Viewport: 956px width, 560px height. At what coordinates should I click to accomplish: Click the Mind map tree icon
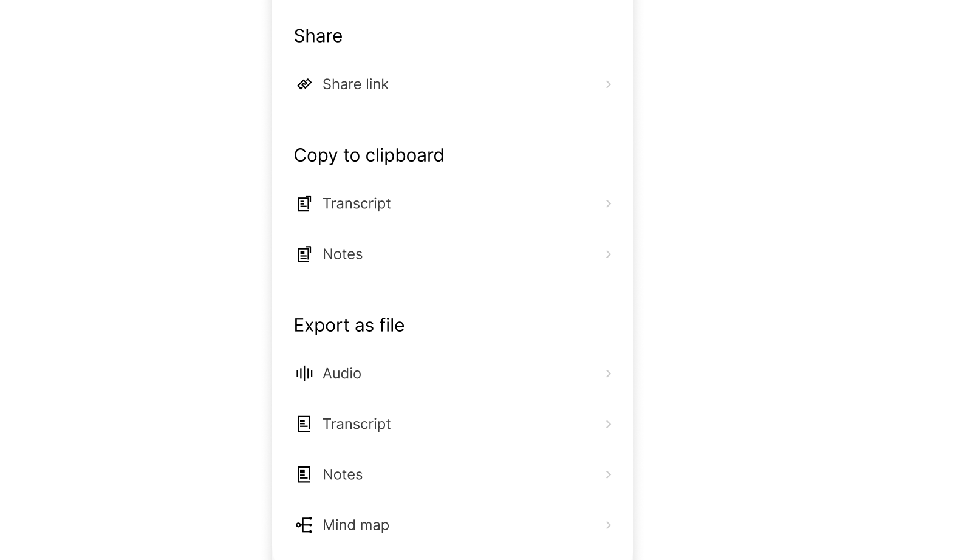click(x=304, y=525)
